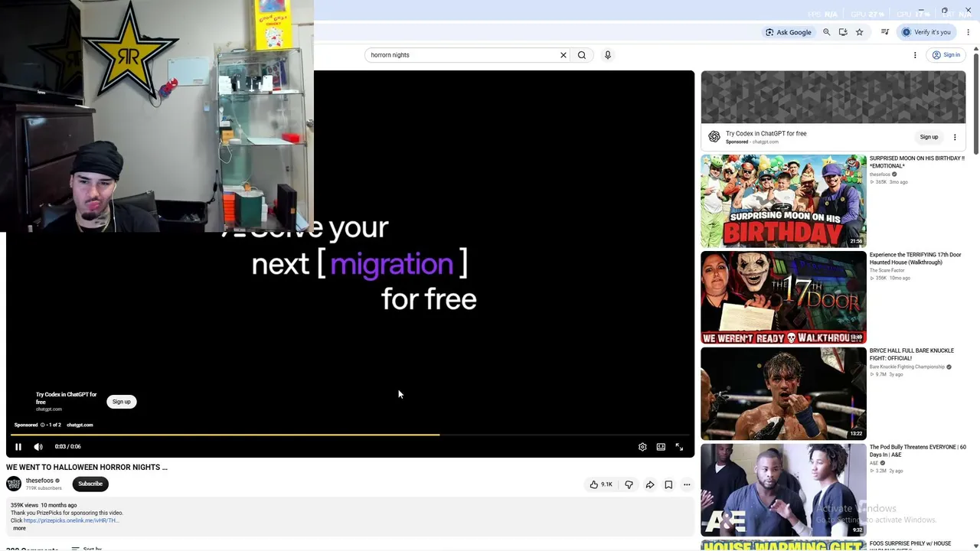The image size is (980, 551).
Task: Click the '719K subscribers' count text
Action: pos(44,488)
